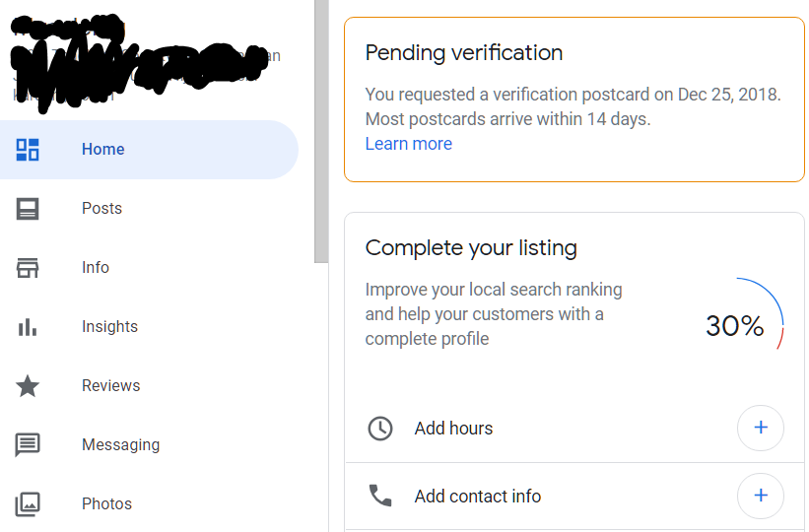Click the Insights bar chart icon
The height and width of the screenshot is (532, 809).
(x=28, y=327)
